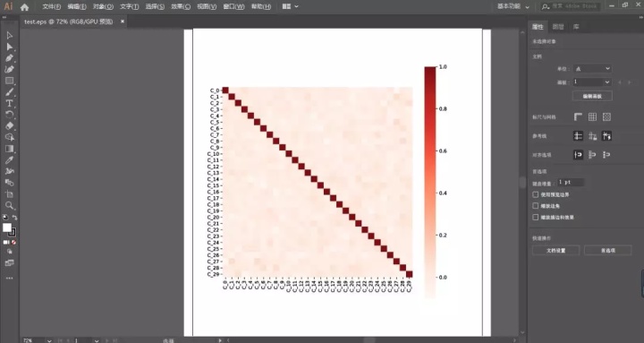Toggle the transparency grid
644x343 pixels.
click(606, 116)
